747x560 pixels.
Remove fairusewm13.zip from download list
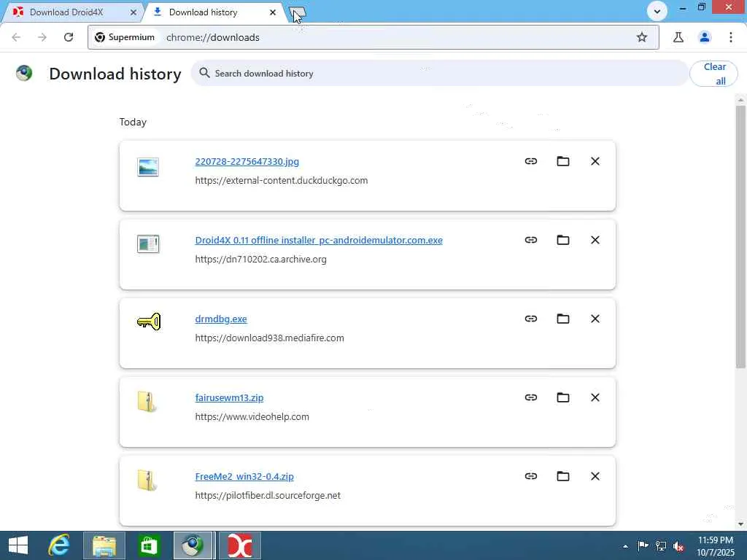point(595,397)
